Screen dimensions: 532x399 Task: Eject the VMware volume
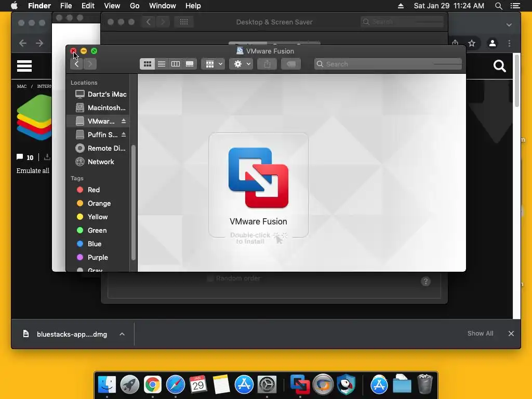click(x=124, y=121)
